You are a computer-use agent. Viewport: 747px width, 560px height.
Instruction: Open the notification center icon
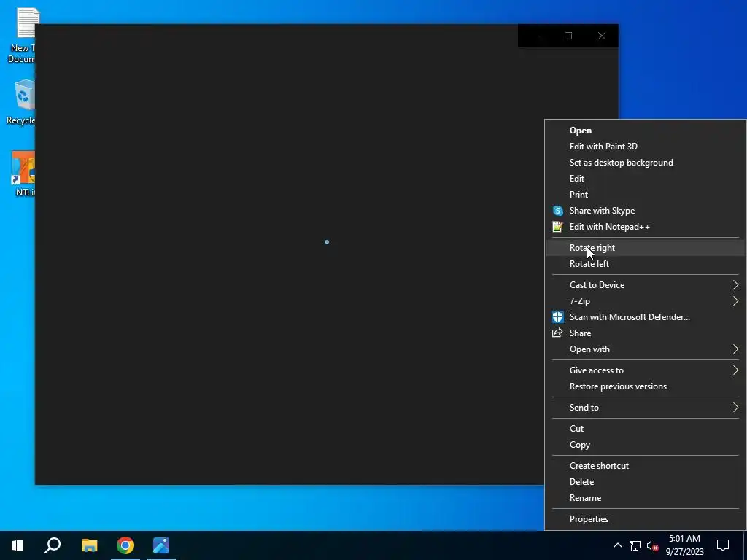pos(723,545)
